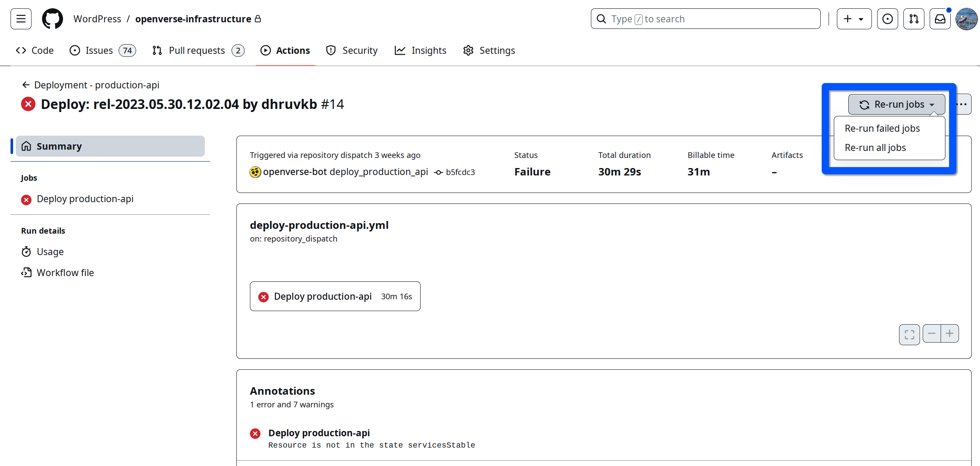Switch to the Insights tab
This screenshot has height=466, width=980.
tap(420, 50)
